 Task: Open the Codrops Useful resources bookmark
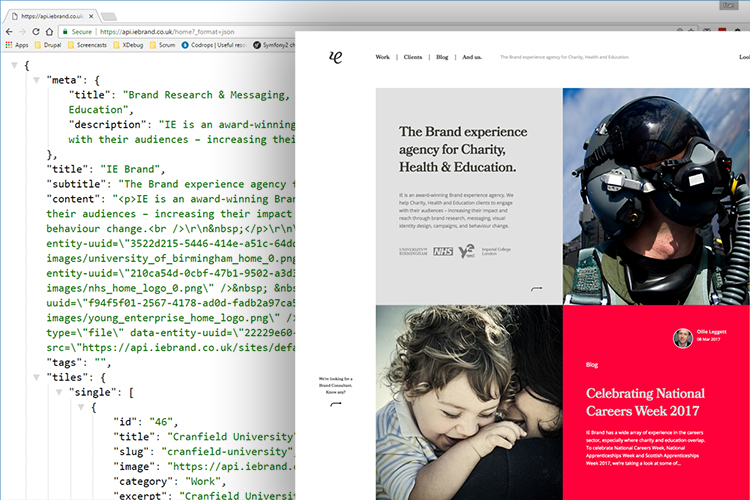[214, 45]
